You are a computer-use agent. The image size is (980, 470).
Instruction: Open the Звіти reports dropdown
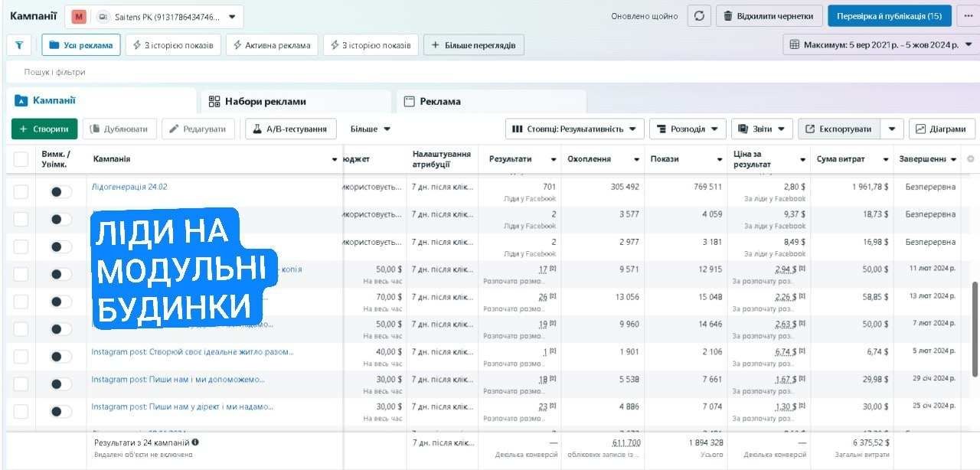pyautogui.click(x=762, y=129)
